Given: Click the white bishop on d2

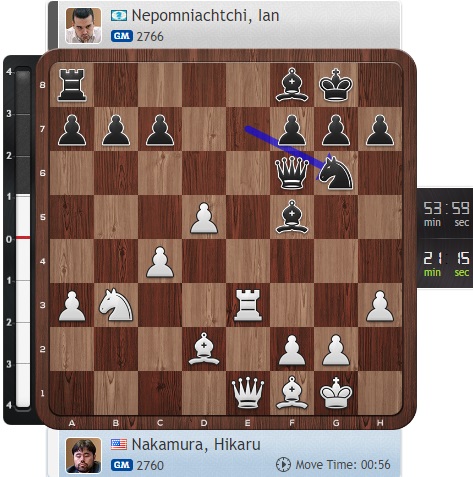Looking at the screenshot, I should click(x=204, y=349).
